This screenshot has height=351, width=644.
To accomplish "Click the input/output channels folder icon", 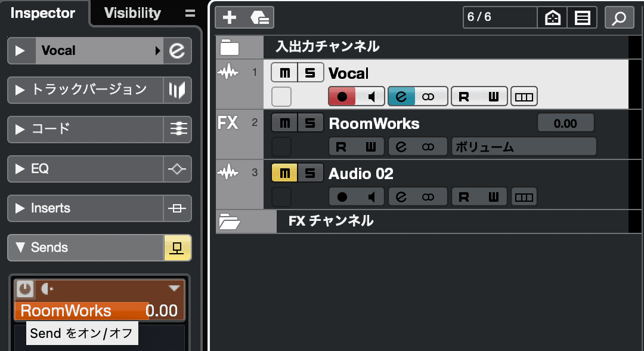I will [229, 47].
